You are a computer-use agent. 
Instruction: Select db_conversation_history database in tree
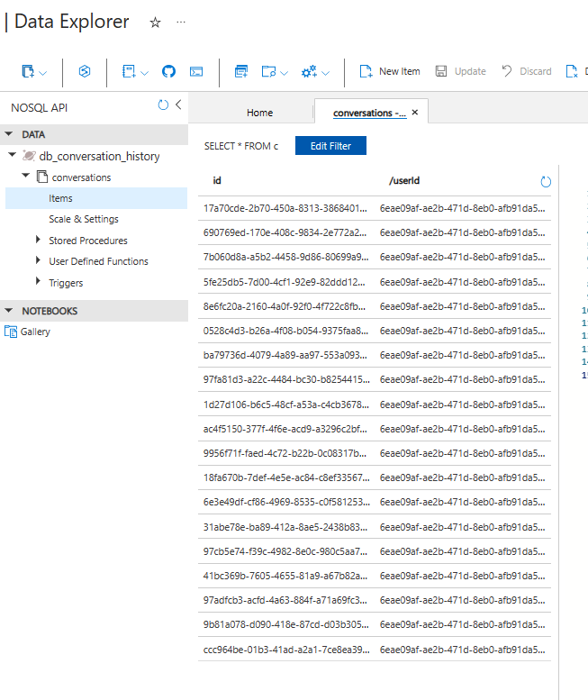click(x=99, y=156)
